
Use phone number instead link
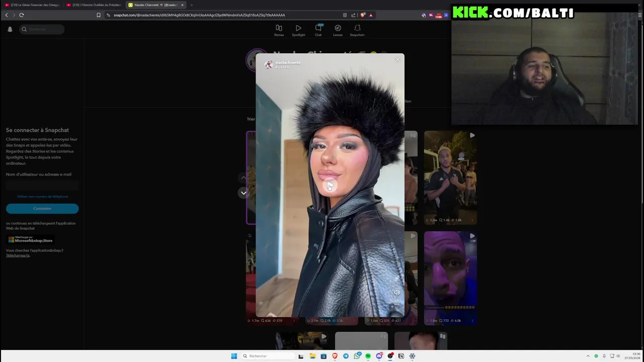click(42, 197)
